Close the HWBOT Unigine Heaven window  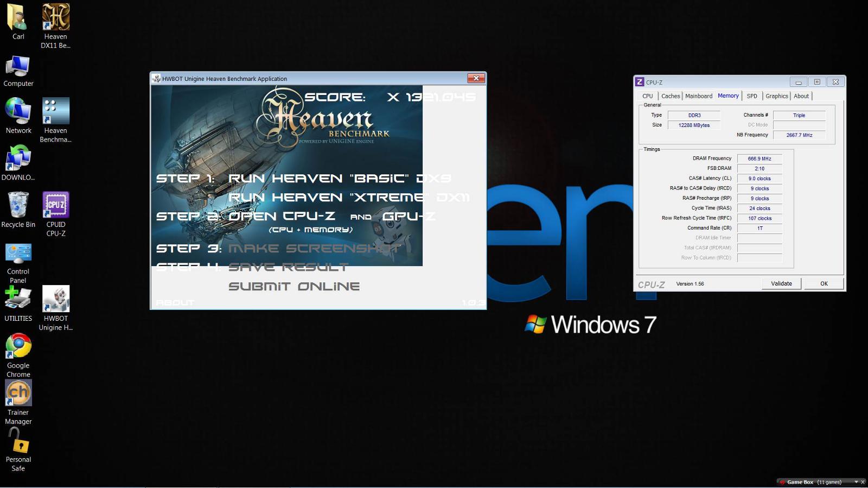476,78
